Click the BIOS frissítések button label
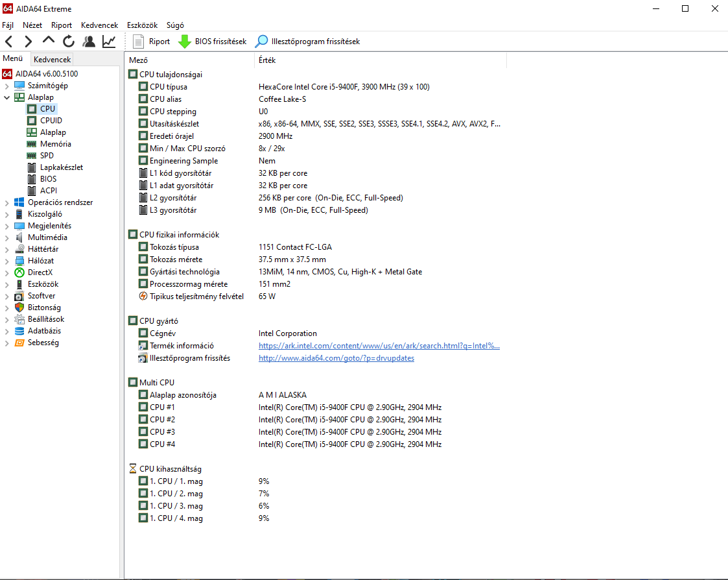 pos(220,42)
